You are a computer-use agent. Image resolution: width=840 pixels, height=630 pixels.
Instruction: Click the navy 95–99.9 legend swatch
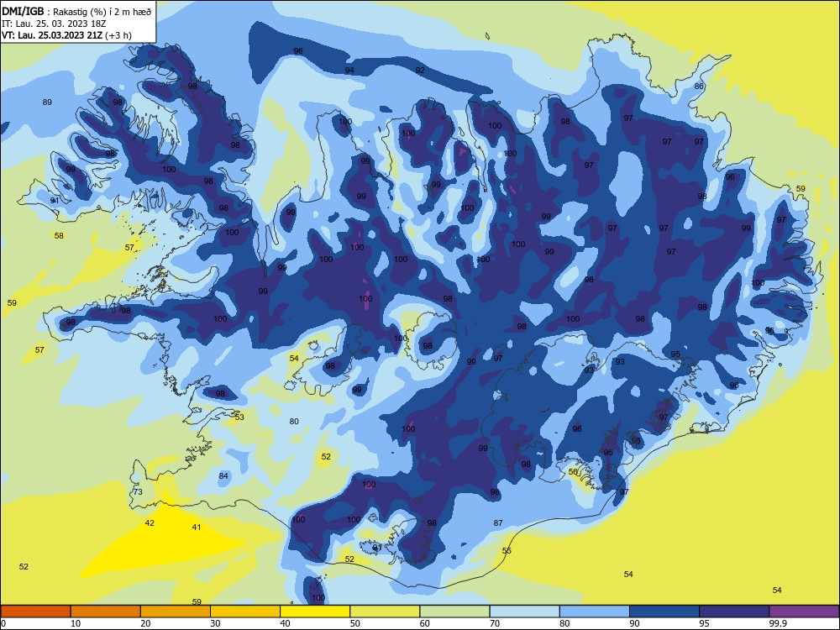(734, 612)
